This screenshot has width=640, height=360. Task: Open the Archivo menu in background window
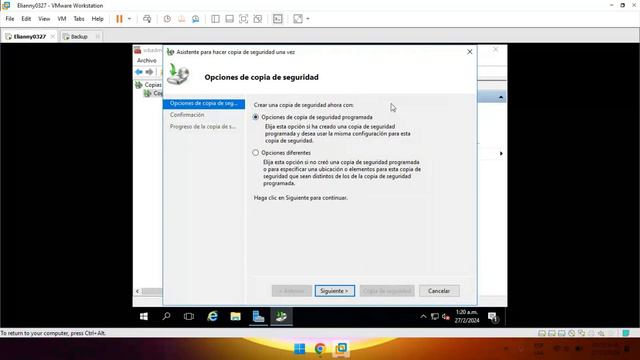[x=147, y=60]
